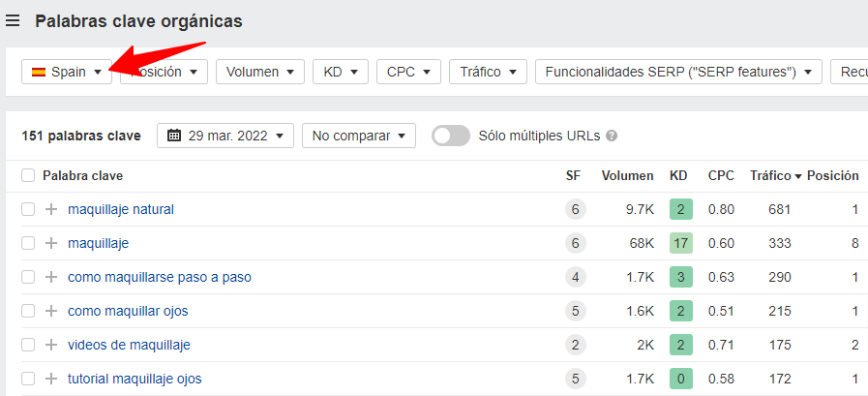
Task: Click SF badge for como maquillarse paso a paso
Action: coord(576,277)
